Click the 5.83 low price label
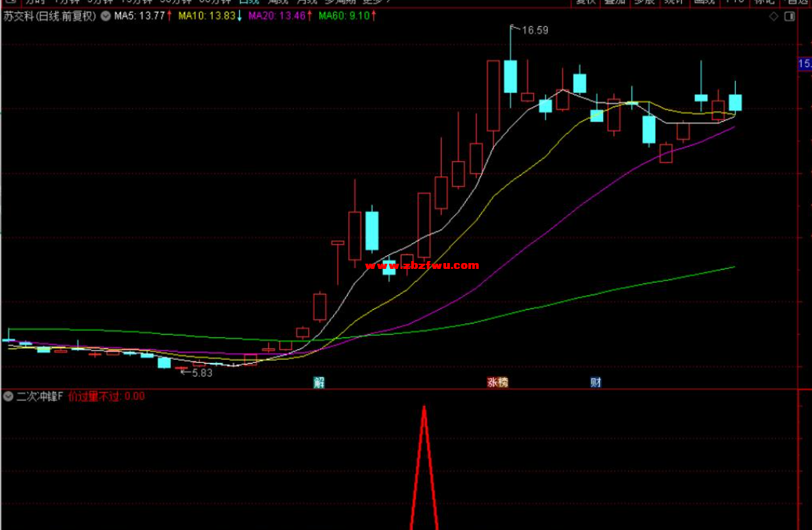Viewport: 812px width, 530px height. pyautogui.click(x=202, y=373)
